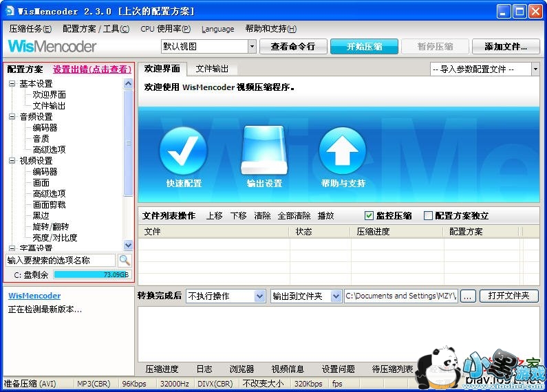547x392 pixels.
Task: Click the 状态 column header
Action: (x=319, y=232)
